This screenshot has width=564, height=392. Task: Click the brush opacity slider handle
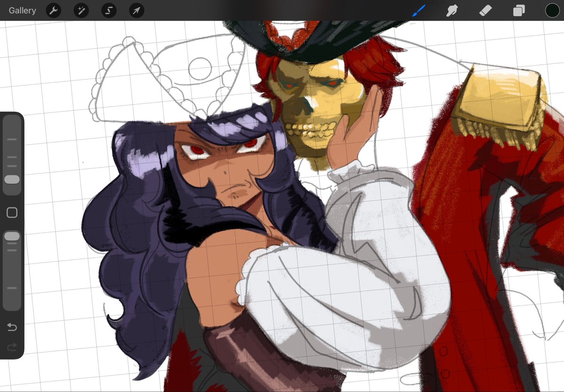point(12,236)
